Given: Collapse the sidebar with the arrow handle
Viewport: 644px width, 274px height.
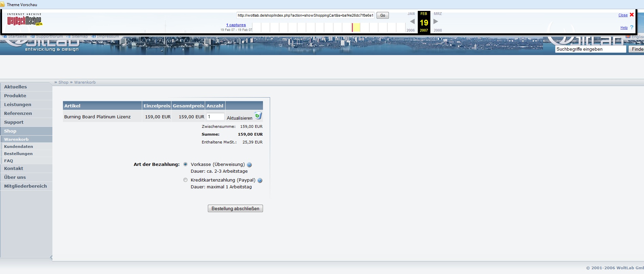Looking at the screenshot, I should click(51, 257).
